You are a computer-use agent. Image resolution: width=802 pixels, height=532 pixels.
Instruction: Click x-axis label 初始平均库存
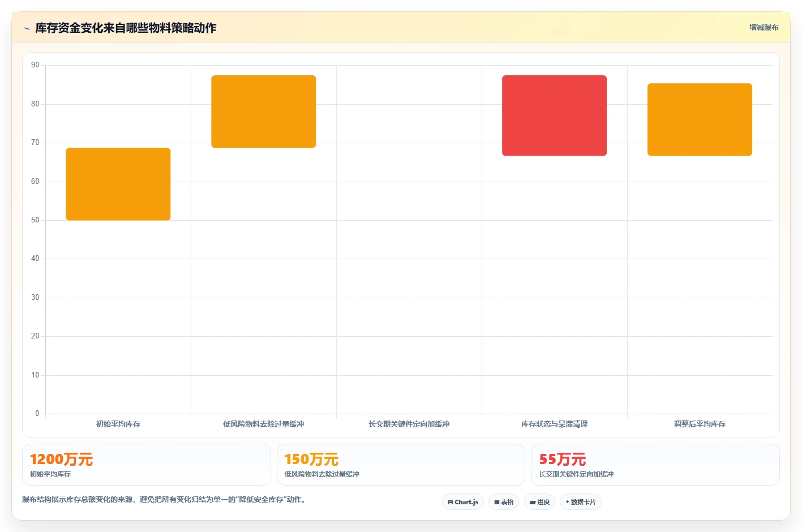[118, 424]
